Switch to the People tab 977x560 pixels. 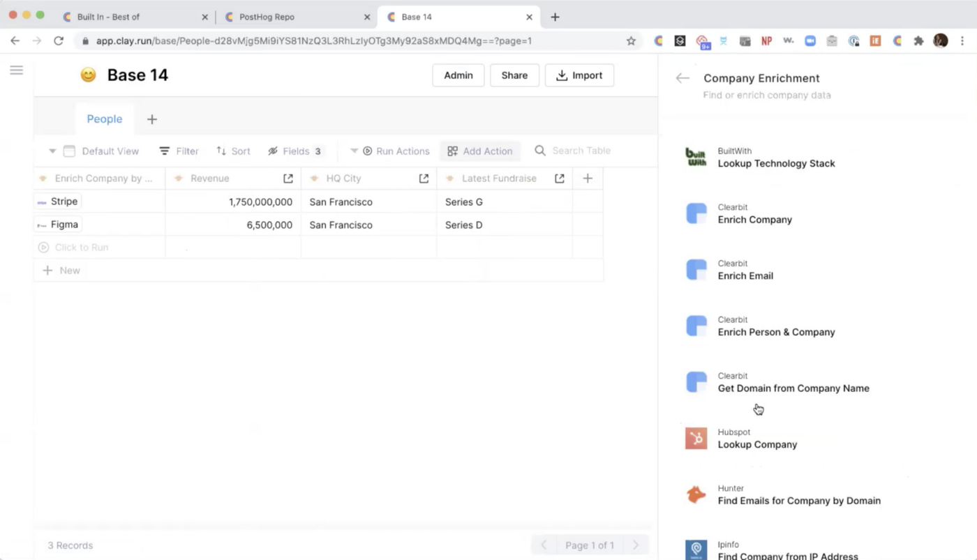pyautogui.click(x=105, y=119)
